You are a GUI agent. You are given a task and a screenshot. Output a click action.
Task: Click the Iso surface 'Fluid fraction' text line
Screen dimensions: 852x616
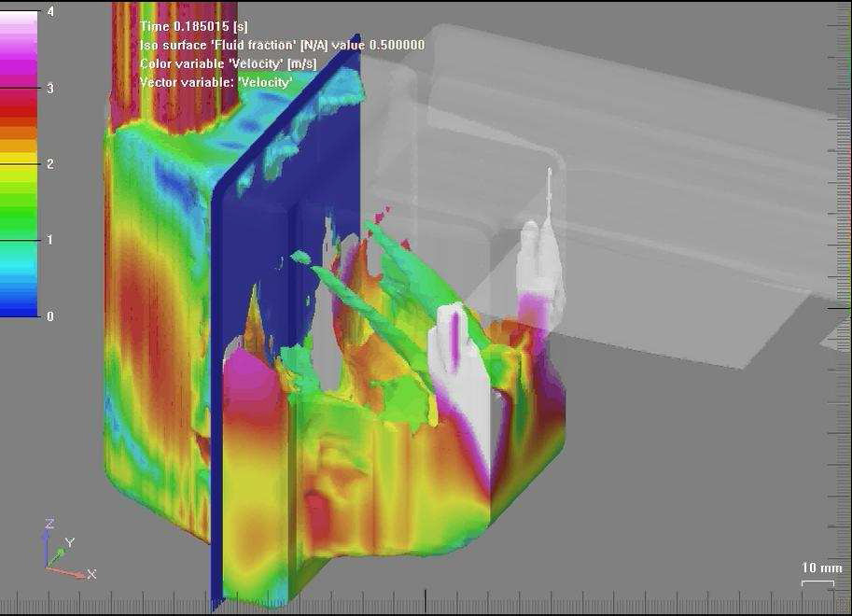(282, 45)
